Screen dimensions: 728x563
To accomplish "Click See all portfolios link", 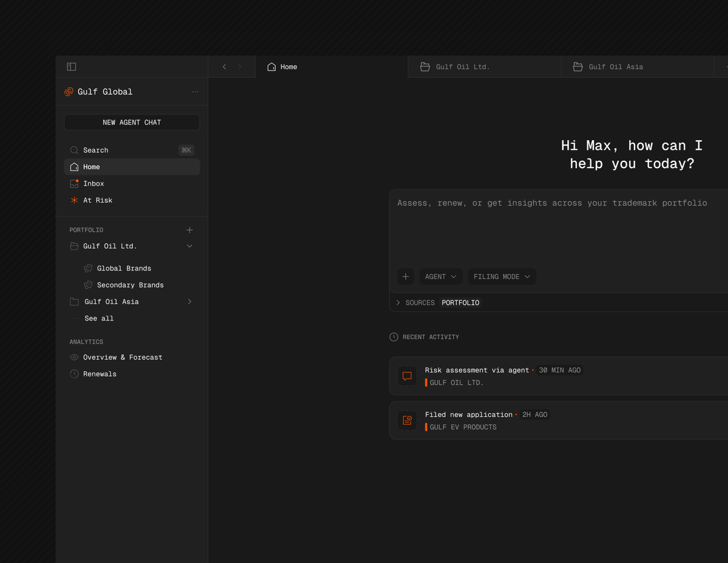I will (99, 319).
